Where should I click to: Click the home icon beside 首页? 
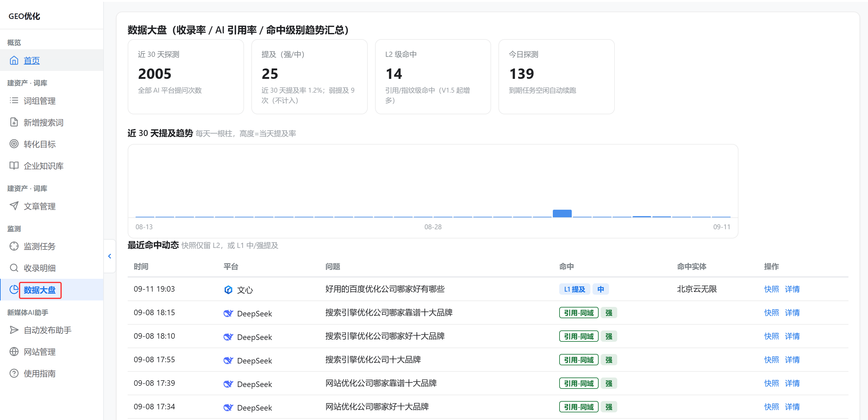click(x=14, y=61)
